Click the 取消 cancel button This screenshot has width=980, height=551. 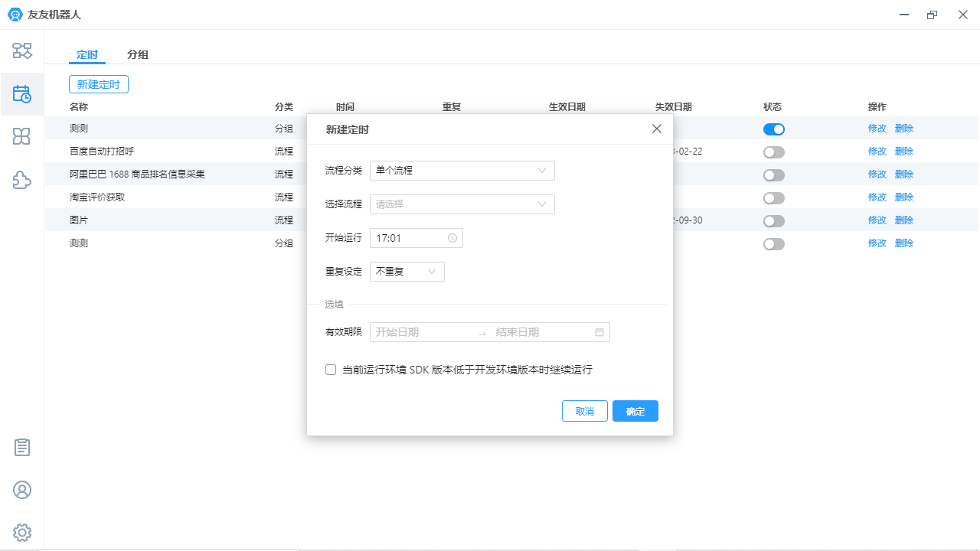pyautogui.click(x=584, y=411)
